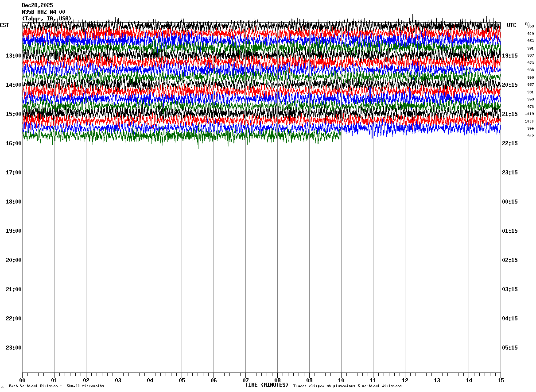Select the 15:00 CST time label
Image resolution: width=536 pixels, height=392 pixels.
pos(14,114)
